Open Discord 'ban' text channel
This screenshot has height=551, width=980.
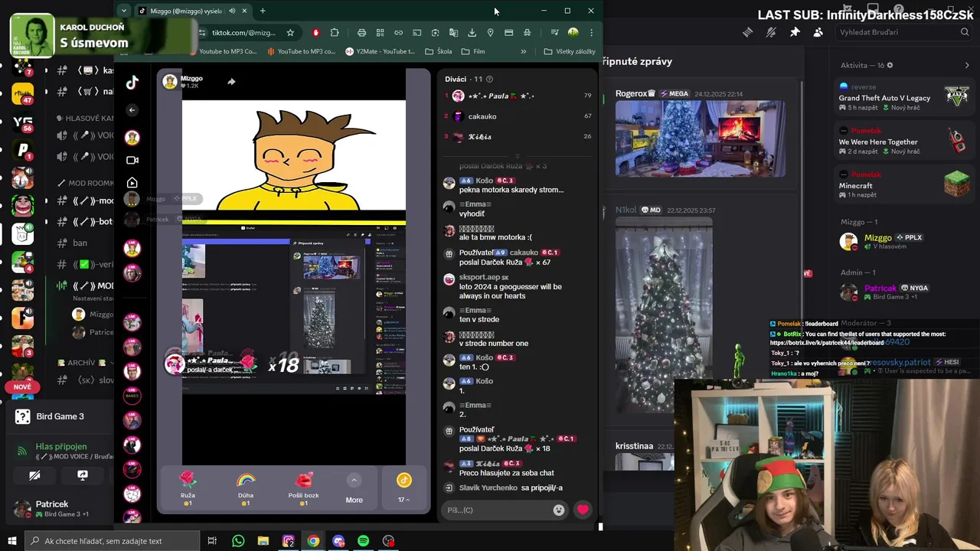(80, 243)
